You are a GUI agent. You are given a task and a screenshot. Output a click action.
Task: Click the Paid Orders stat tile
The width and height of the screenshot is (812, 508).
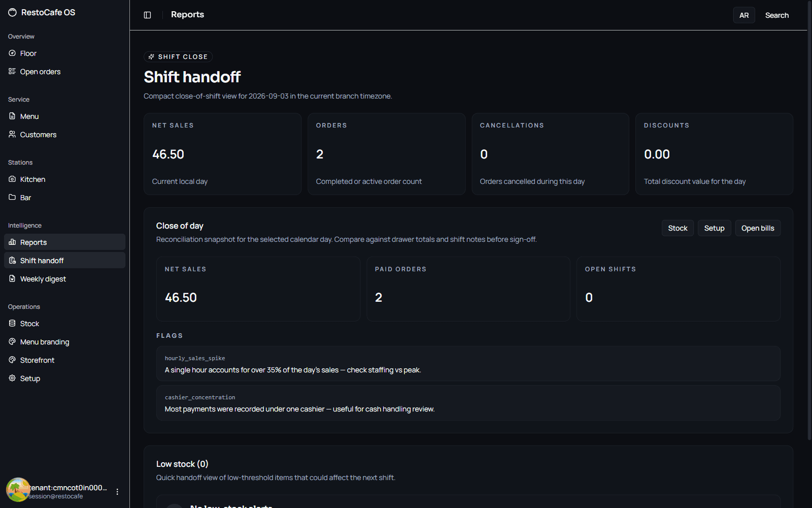[x=468, y=289]
